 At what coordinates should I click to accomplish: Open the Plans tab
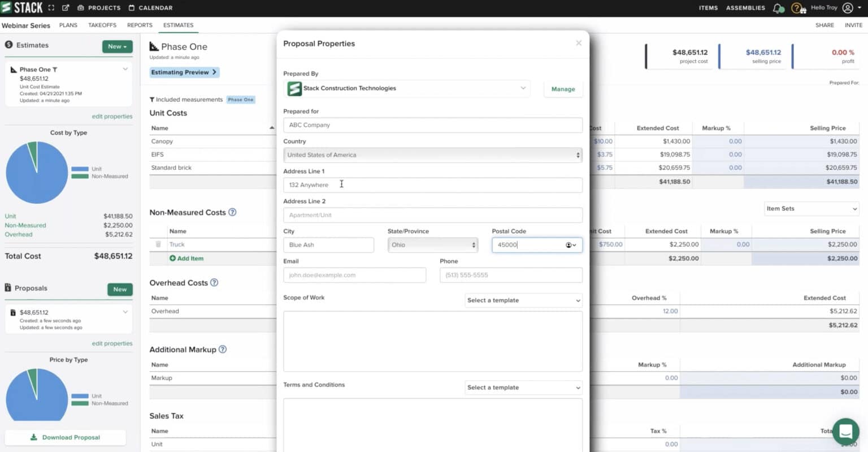coord(68,25)
